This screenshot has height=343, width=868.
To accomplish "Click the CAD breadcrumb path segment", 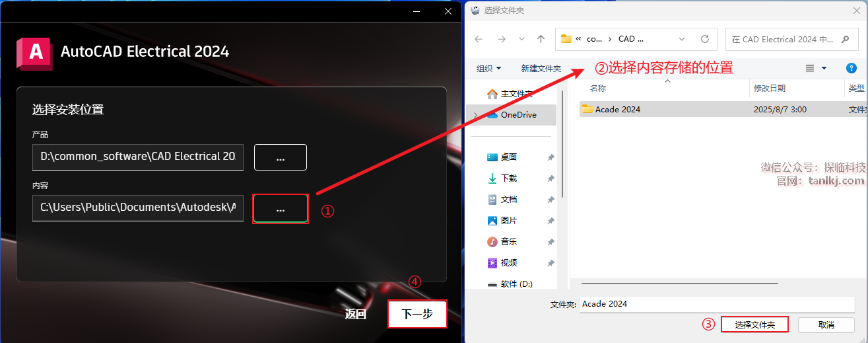I will (x=630, y=39).
